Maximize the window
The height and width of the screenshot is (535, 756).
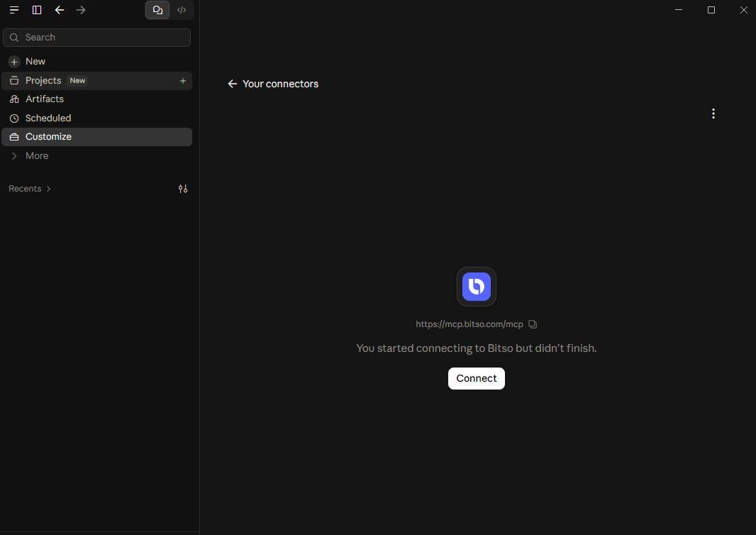click(x=711, y=10)
